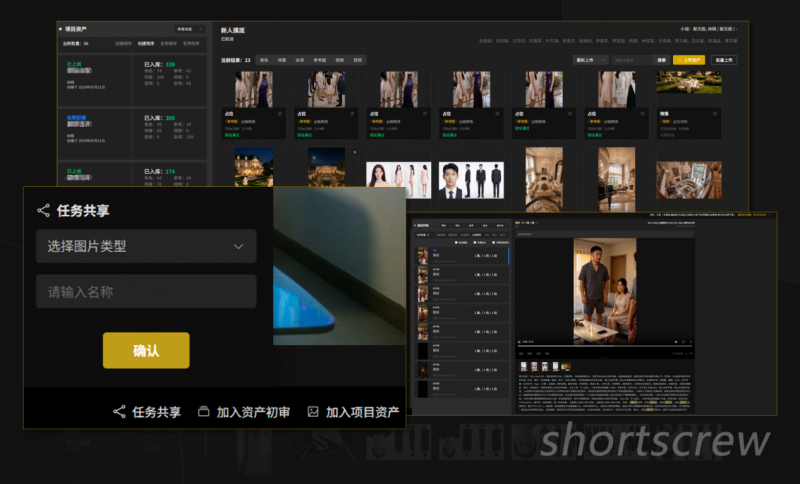Click the yellow 确认 button
This screenshot has width=800, height=484.
[x=146, y=350]
